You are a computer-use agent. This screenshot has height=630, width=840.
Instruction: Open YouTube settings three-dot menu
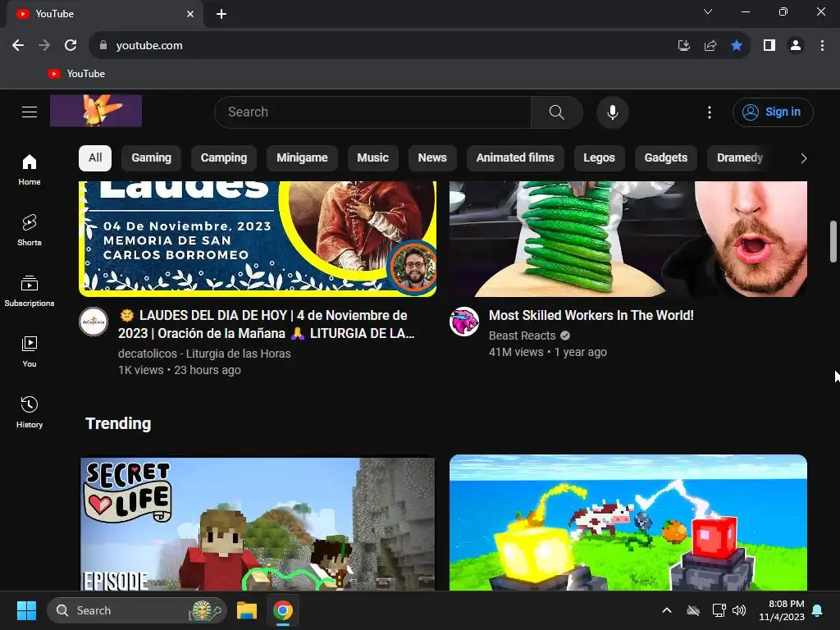click(710, 112)
